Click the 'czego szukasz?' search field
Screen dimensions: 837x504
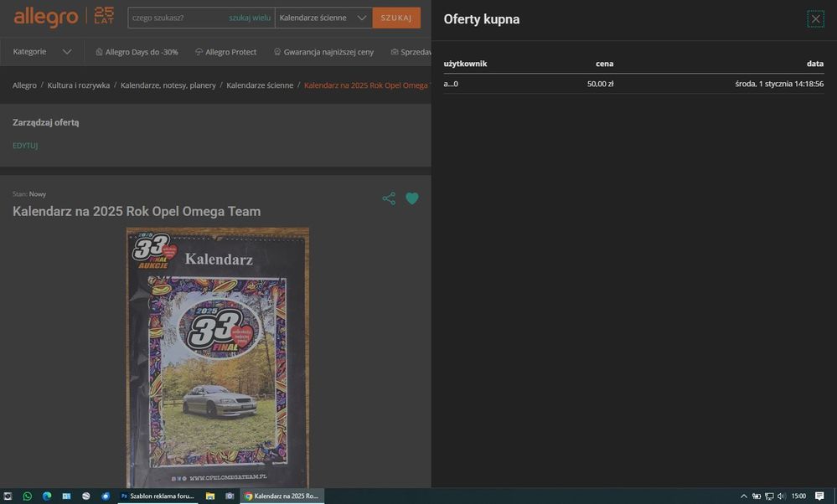coord(176,18)
